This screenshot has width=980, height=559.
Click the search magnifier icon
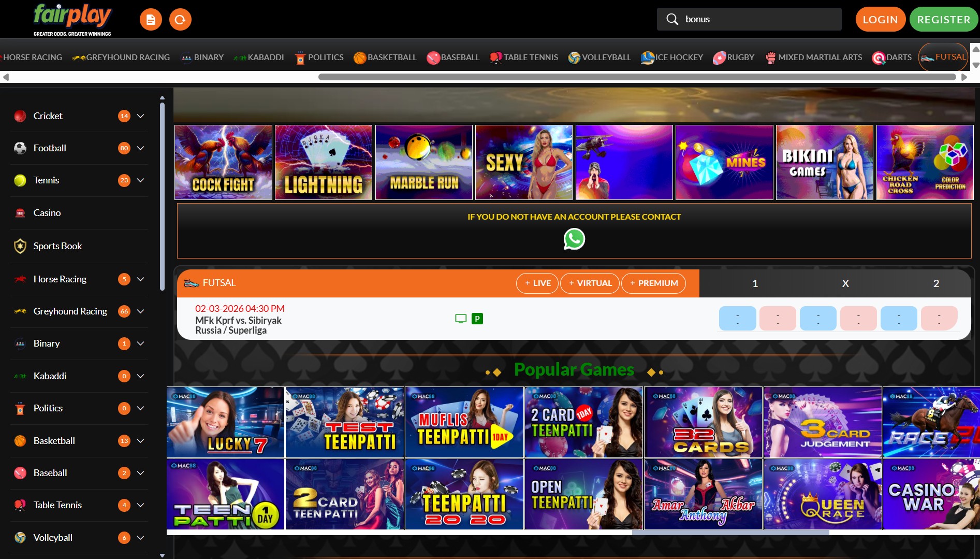click(x=672, y=19)
